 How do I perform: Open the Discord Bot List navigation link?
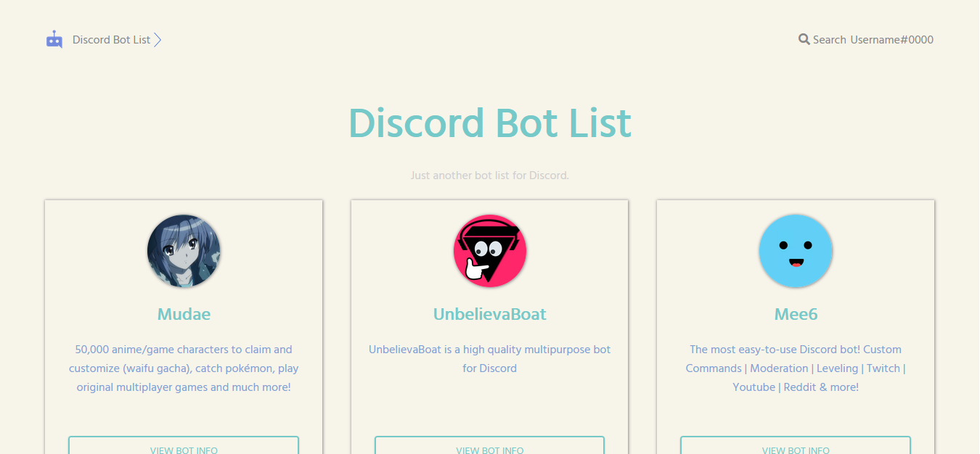pyautogui.click(x=111, y=40)
